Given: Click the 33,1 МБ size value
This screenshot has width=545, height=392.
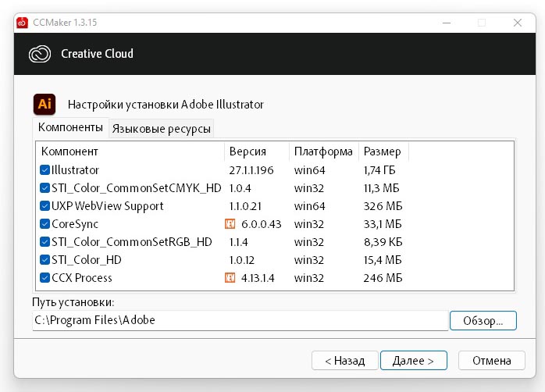Looking at the screenshot, I should tap(383, 224).
